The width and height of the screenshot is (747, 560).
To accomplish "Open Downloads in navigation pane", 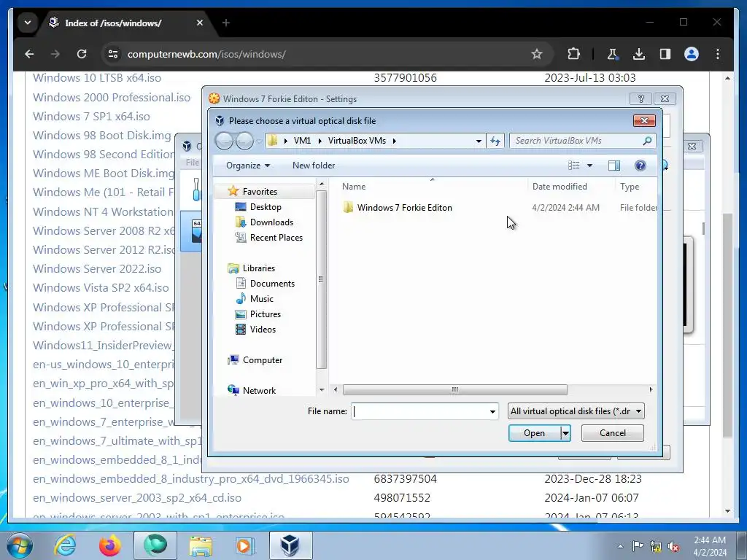I will 271,222.
